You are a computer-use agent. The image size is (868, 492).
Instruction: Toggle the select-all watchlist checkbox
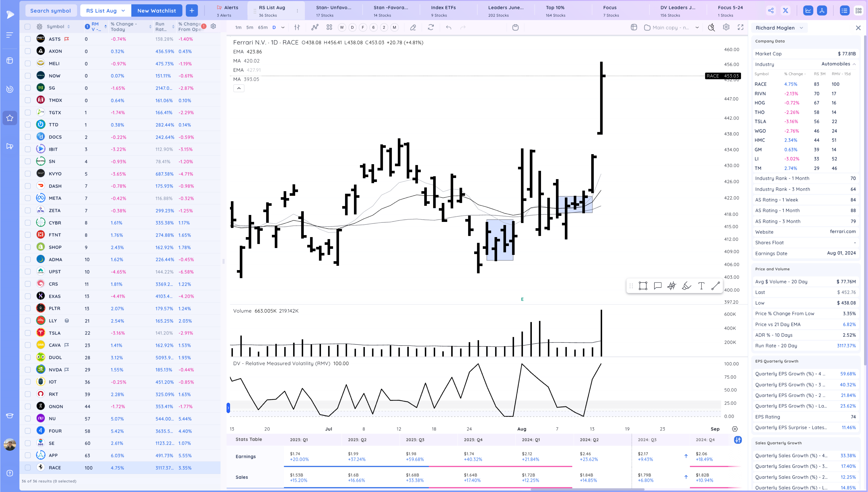point(28,26)
